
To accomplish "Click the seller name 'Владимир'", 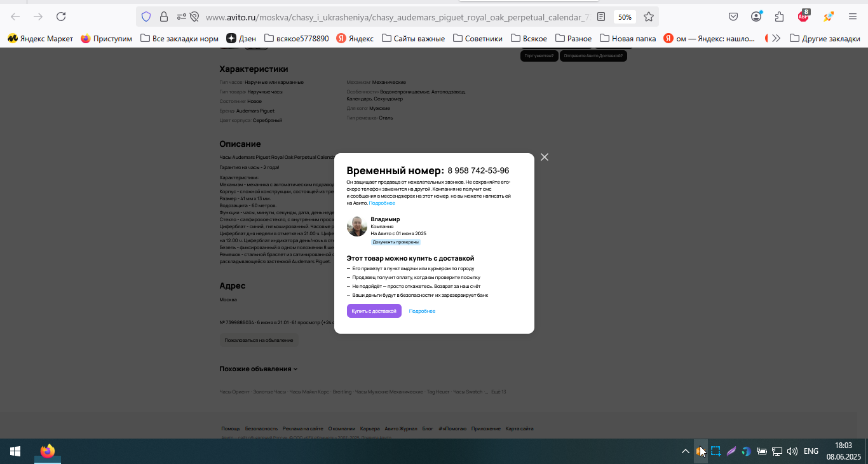I will coord(385,219).
